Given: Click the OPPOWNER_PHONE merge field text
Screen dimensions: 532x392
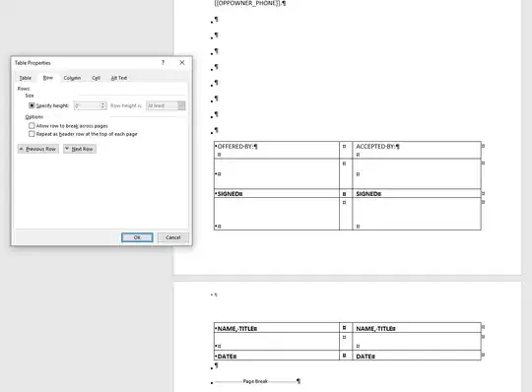Looking at the screenshot, I should pyautogui.click(x=249, y=3).
